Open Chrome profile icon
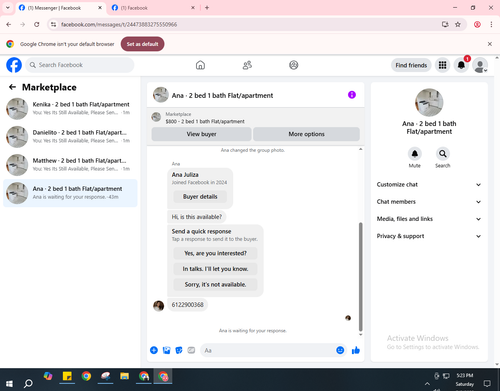Viewport: 500px width, 391px height. point(477,24)
